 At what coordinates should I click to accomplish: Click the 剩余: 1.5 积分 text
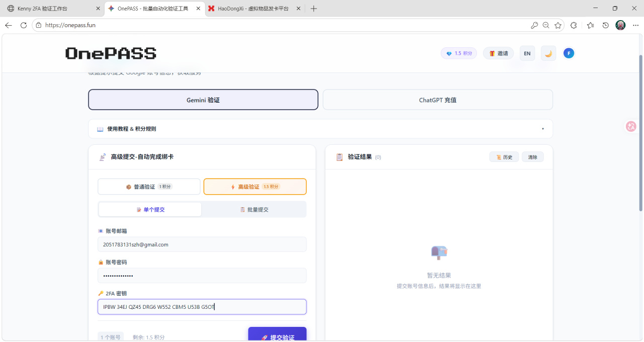(x=148, y=337)
